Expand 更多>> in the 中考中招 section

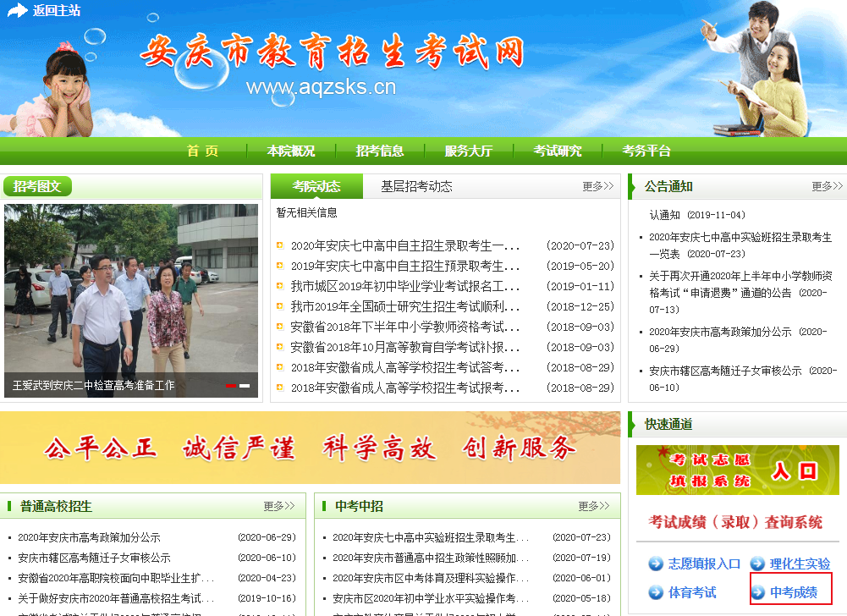coord(593,506)
